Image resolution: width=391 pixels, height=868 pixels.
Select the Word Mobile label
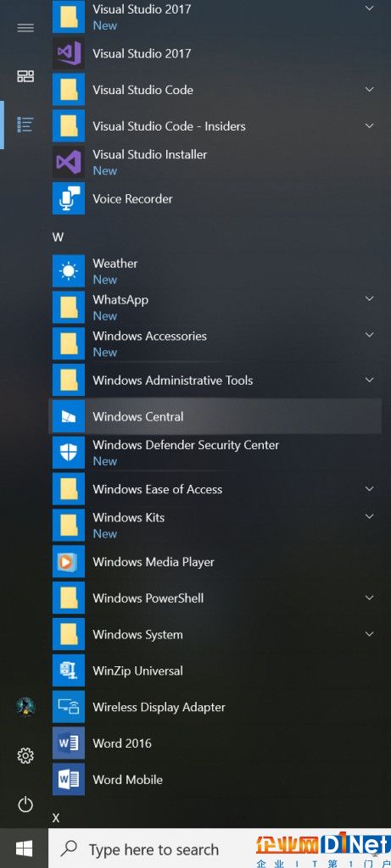pos(127,780)
